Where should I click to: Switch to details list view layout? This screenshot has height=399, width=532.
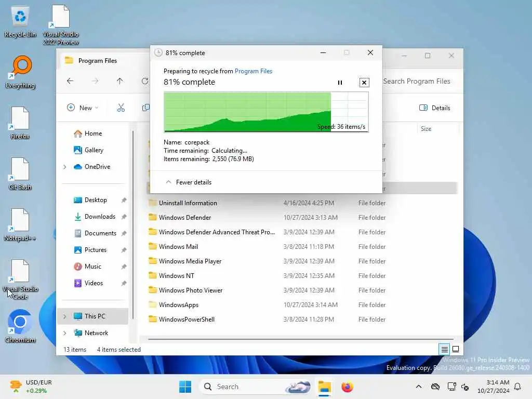pos(444,349)
